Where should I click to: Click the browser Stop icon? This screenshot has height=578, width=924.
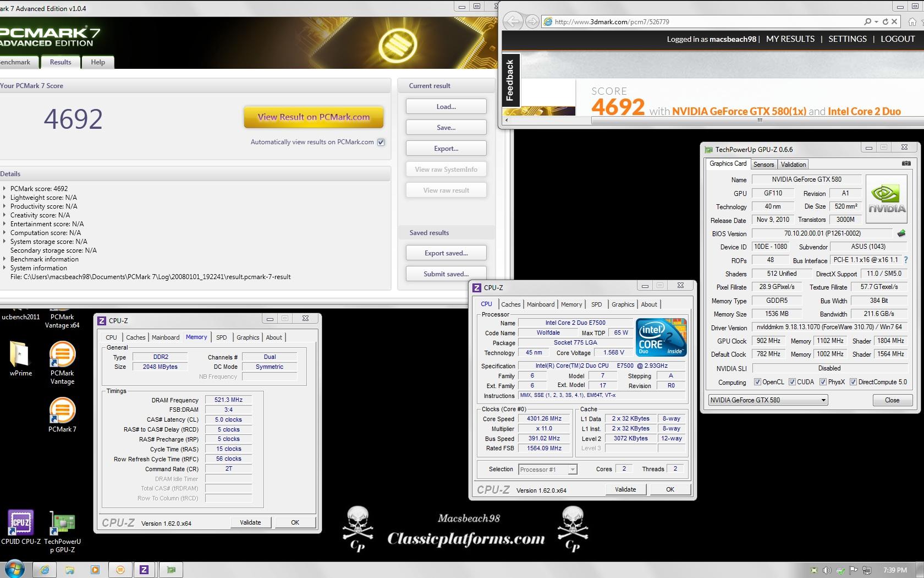[x=894, y=21]
